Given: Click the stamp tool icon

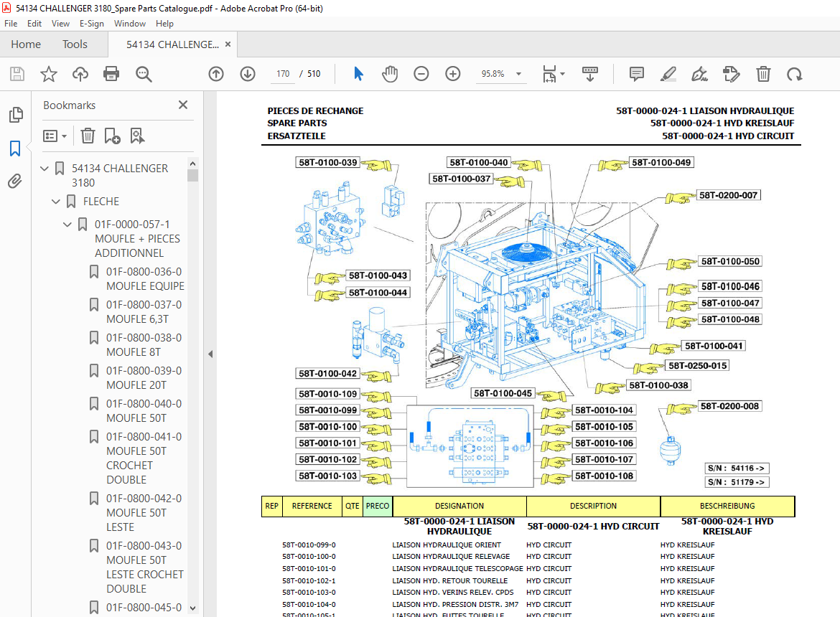Looking at the screenshot, I should click(x=732, y=74).
